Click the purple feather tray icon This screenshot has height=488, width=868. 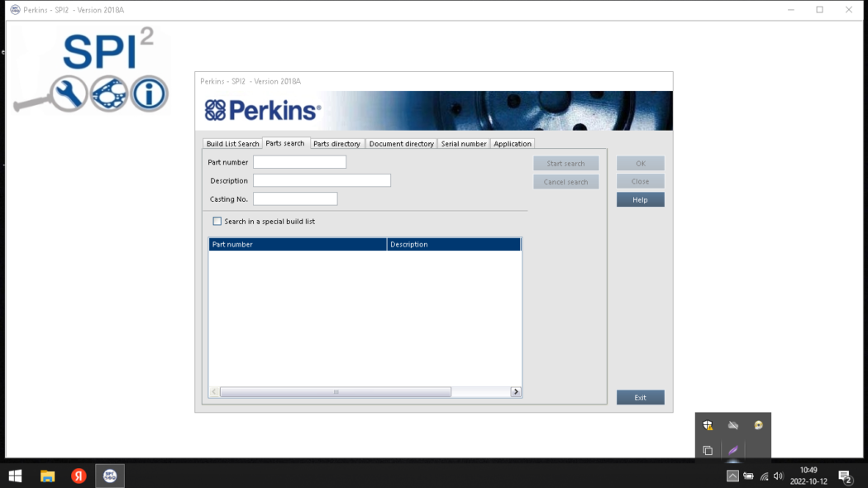[733, 450]
